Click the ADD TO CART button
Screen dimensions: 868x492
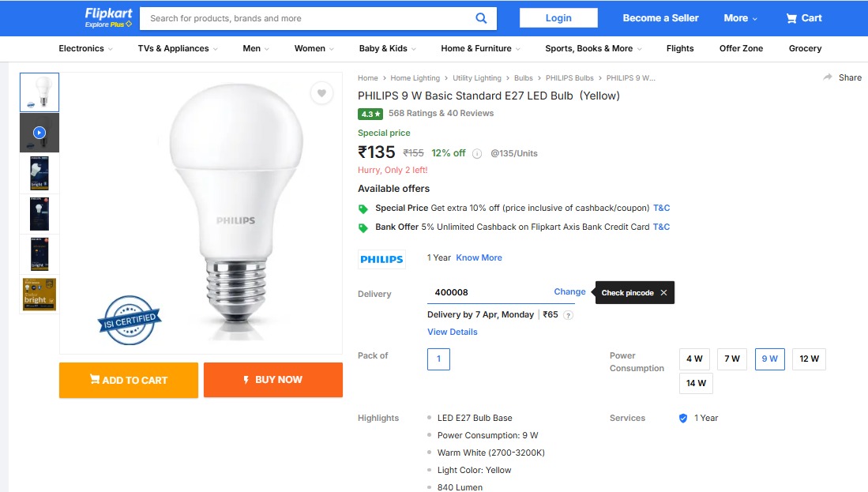point(129,380)
